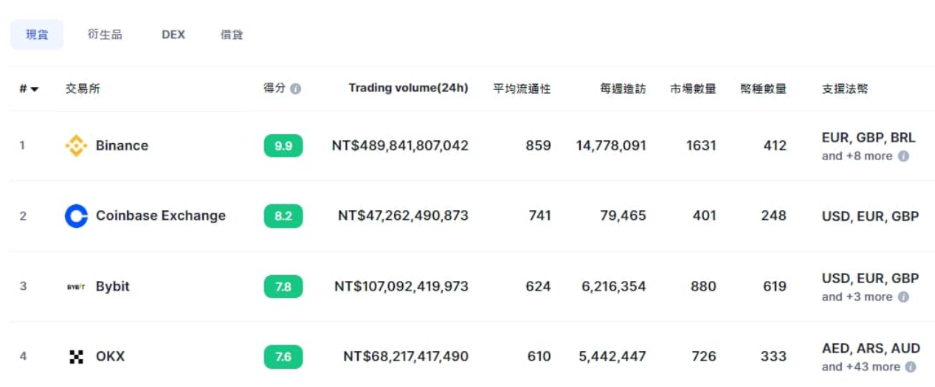This screenshot has height=387, width=935.
Task: Open the Binance exchange link
Action: (122, 145)
